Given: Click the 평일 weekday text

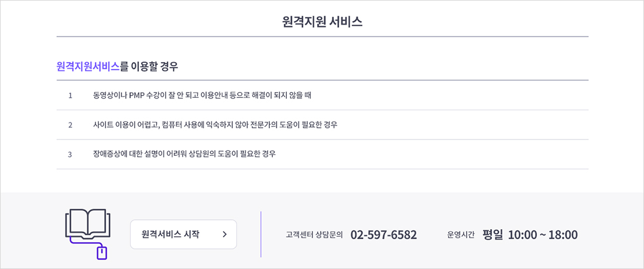Looking at the screenshot, I should 492,234.
